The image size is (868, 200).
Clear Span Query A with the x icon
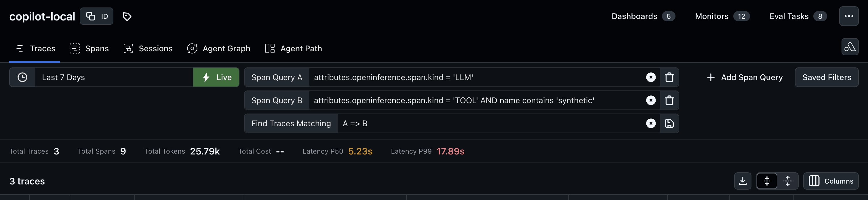point(651,77)
